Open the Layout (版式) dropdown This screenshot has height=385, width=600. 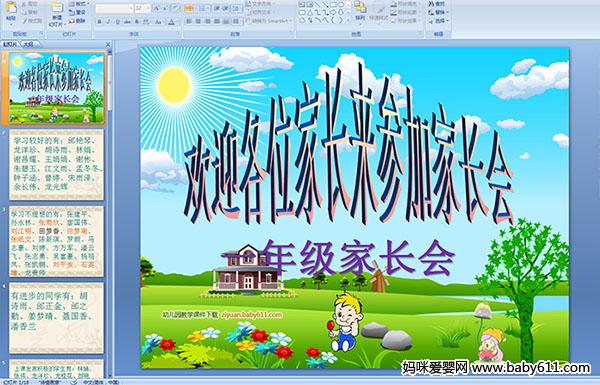click(x=78, y=3)
